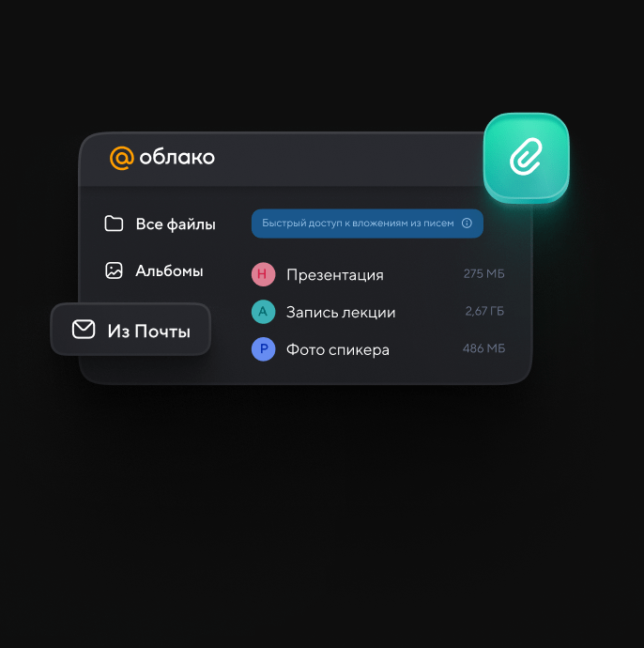This screenshot has height=648, width=644.
Task: Click the green paperclip attachment icon
Action: pos(526,158)
